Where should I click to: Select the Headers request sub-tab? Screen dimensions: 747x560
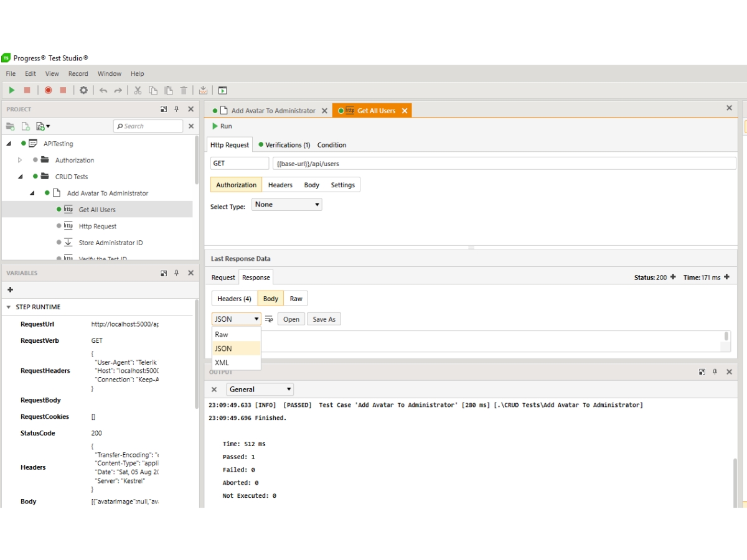click(x=280, y=185)
